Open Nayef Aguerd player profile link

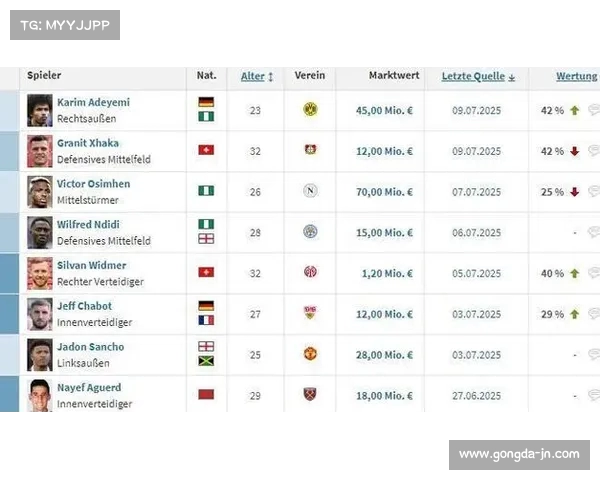click(89, 387)
